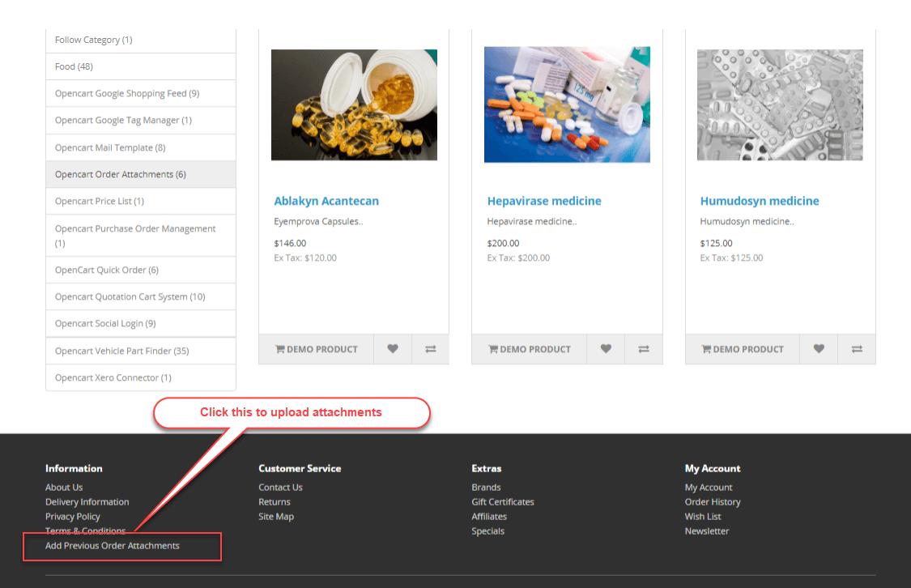Click the Ablakyn Acantecan capsules image
The image size is (911, 588).
(x=354, y=104)
